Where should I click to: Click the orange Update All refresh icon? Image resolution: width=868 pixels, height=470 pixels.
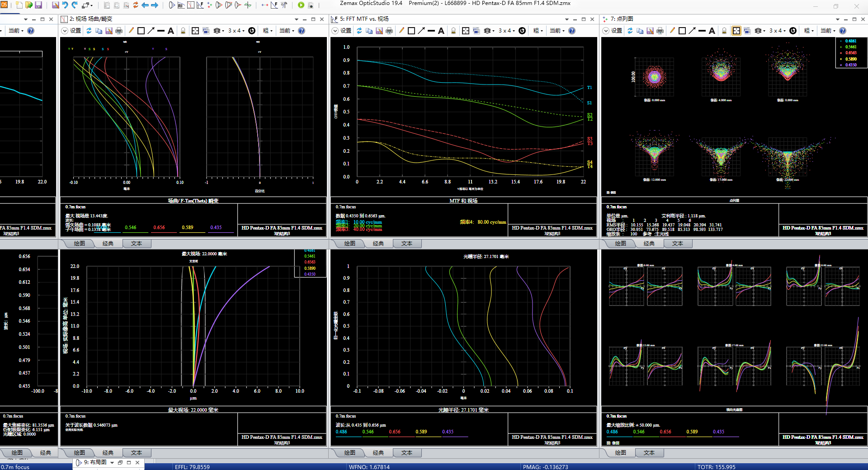point(136,5)
